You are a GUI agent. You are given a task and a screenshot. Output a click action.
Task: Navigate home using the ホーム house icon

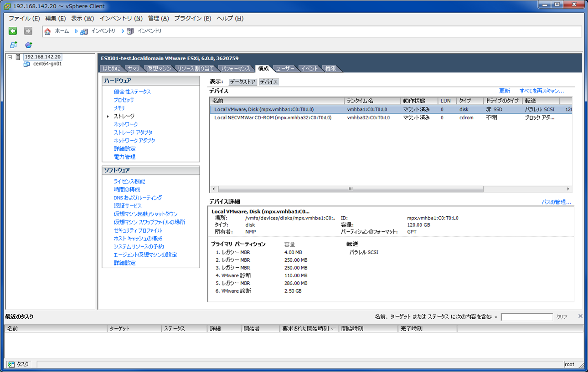[48, 31]
